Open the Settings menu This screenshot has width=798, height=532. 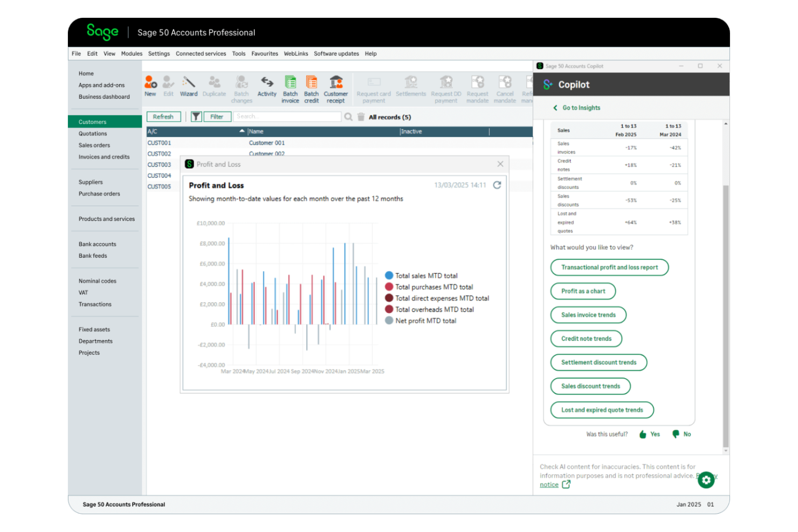pyautogui.click(x=159, y=54)
